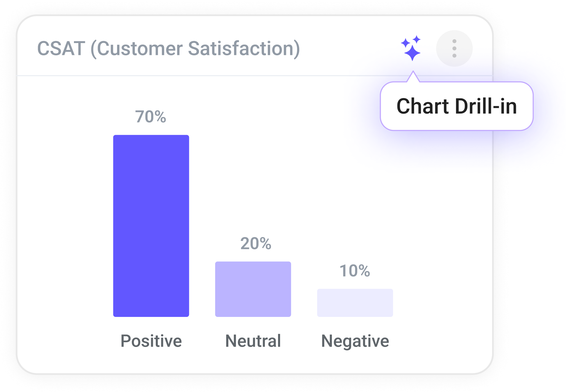This screenshot has width=566, height=392.
Task: Click the Neutral category label
Action: pos(253,341)
